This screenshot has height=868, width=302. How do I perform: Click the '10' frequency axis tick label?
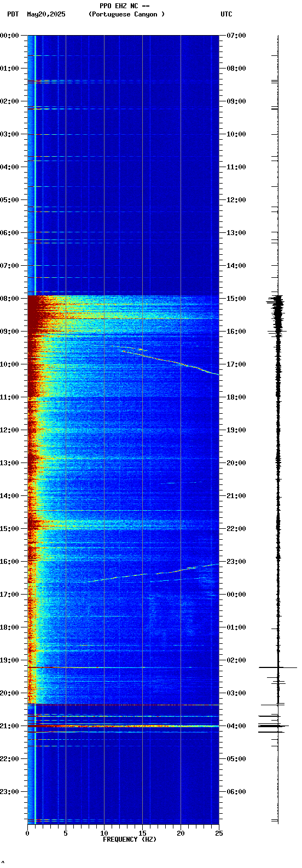point(104,833)
